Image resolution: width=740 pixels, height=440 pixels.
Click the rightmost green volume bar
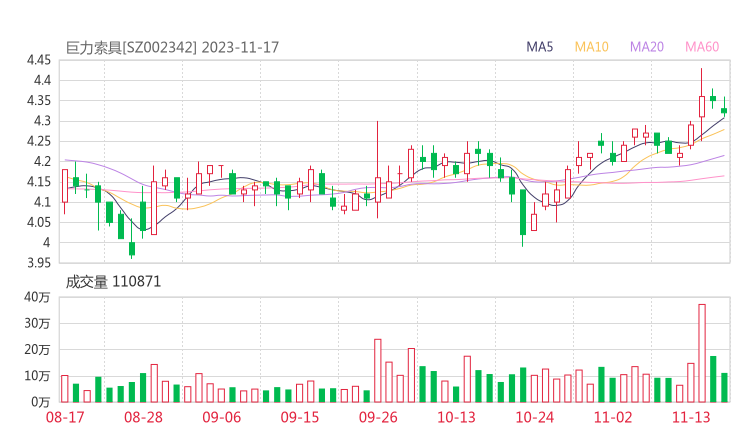(x=724, y=386)
